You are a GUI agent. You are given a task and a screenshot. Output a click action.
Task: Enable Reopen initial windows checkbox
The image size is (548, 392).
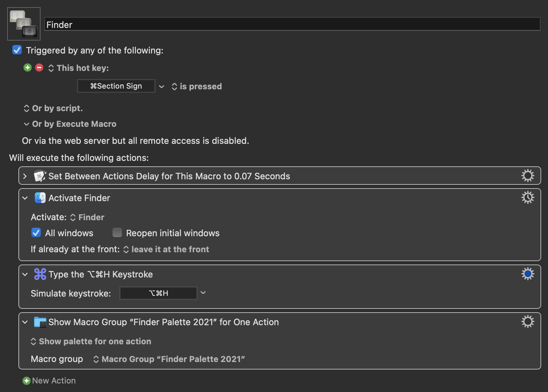[x=117, y=233]
